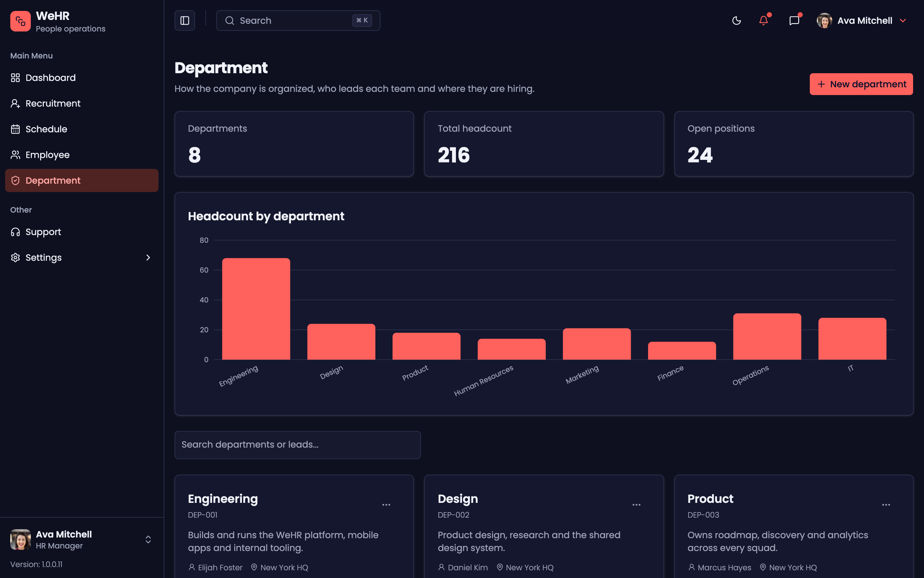Click the Engineering department card title
Screen dimensions: 924x578
pos(223,499)
